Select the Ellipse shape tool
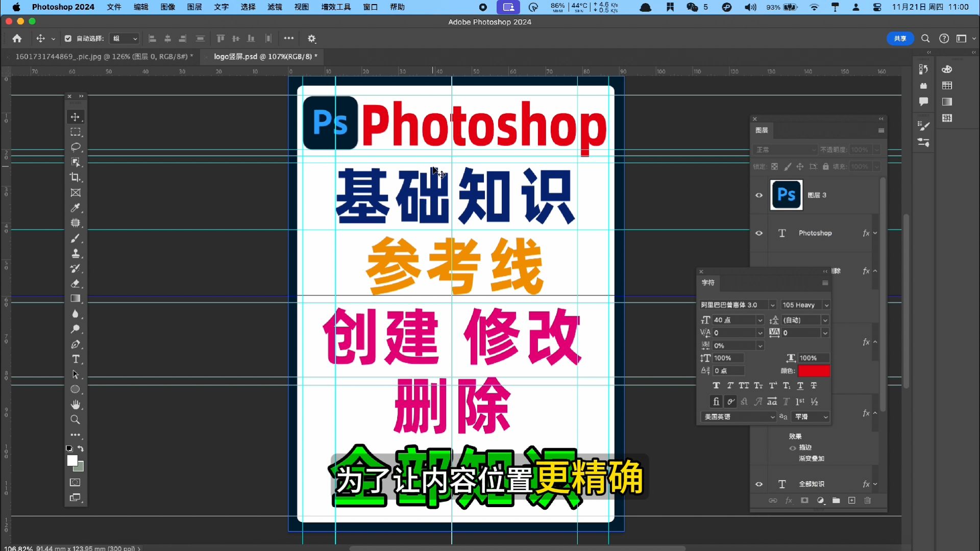Viewport: 980px width, 551px height. [x=76, y=389]
